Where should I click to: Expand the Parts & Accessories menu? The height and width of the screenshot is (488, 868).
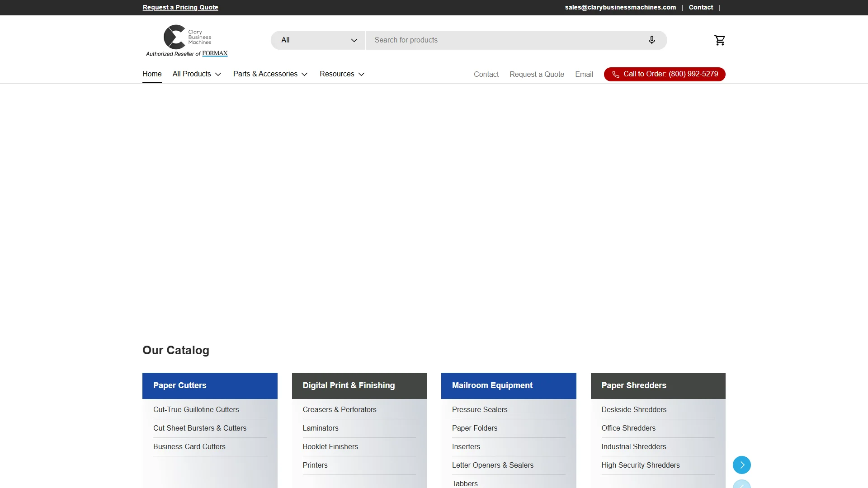click(270, 74)
